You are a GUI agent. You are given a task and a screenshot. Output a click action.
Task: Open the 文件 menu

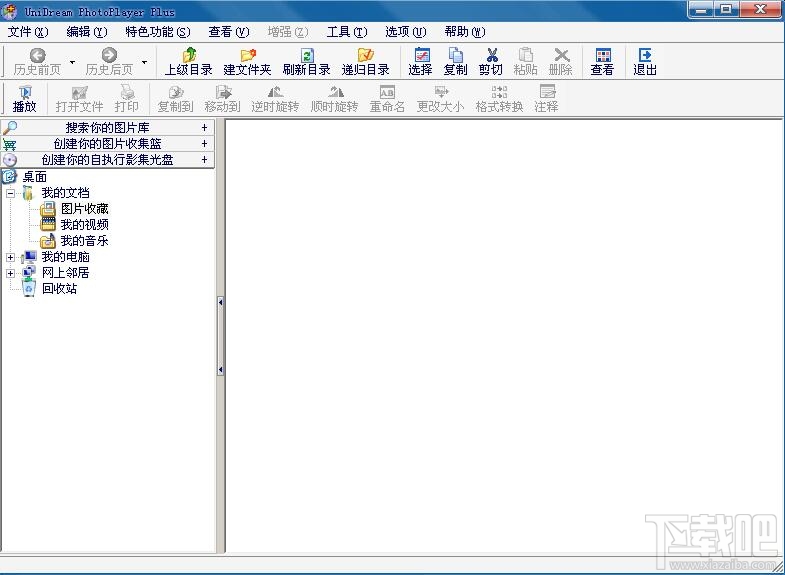(28, 32)
